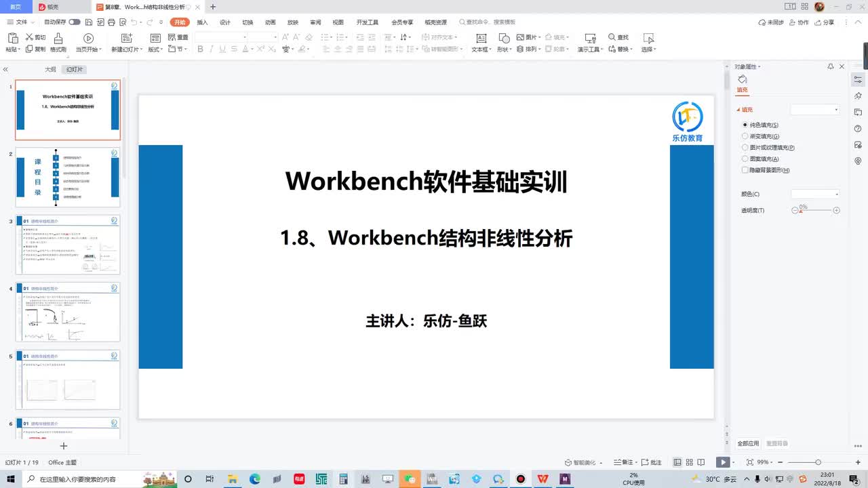Switch to Slide Sorter view in status bar
Viewport: 868px width, 488px height.
(x=689, y=462)
